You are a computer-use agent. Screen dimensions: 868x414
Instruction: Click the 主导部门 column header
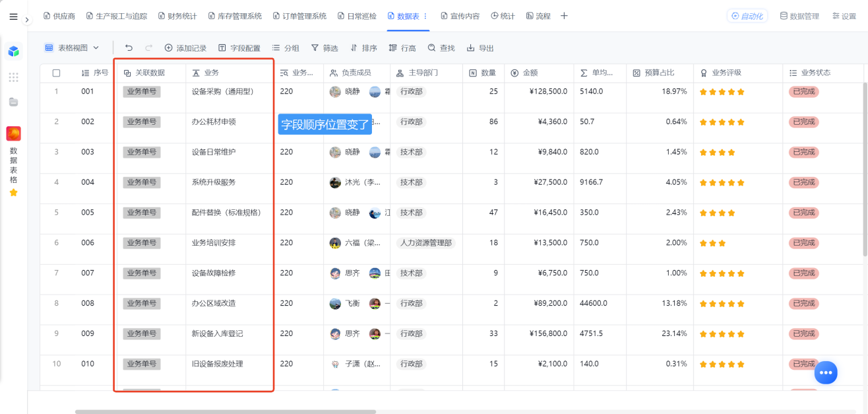point(426,73)
